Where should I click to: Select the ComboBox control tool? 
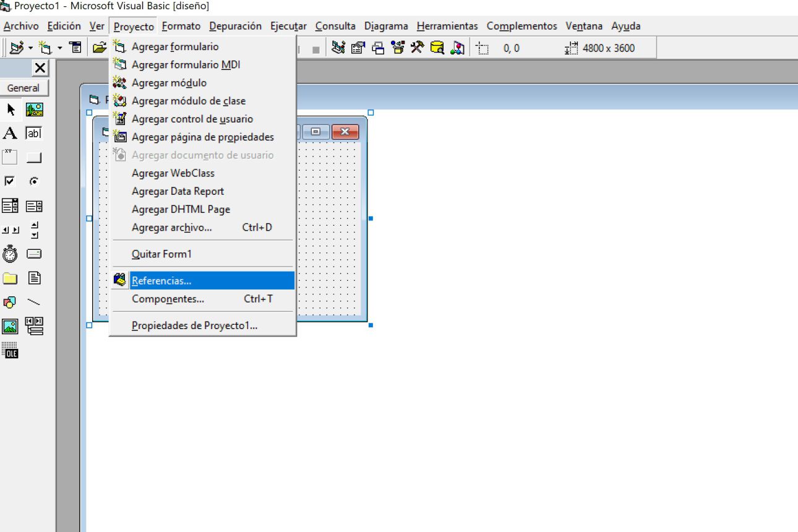(11, 205)
